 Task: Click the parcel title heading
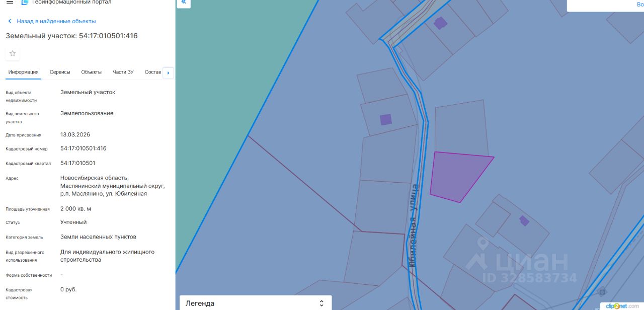coord(71,36)
